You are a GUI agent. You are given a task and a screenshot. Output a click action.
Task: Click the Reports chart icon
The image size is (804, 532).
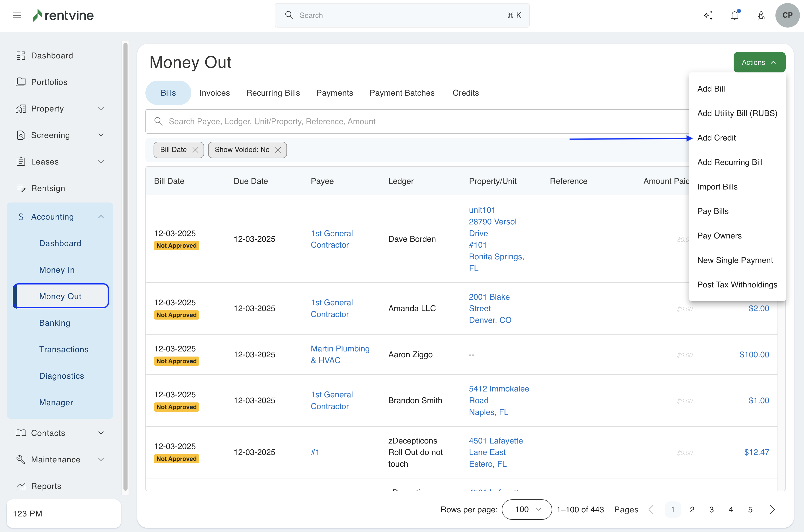[x=21, y=486]
